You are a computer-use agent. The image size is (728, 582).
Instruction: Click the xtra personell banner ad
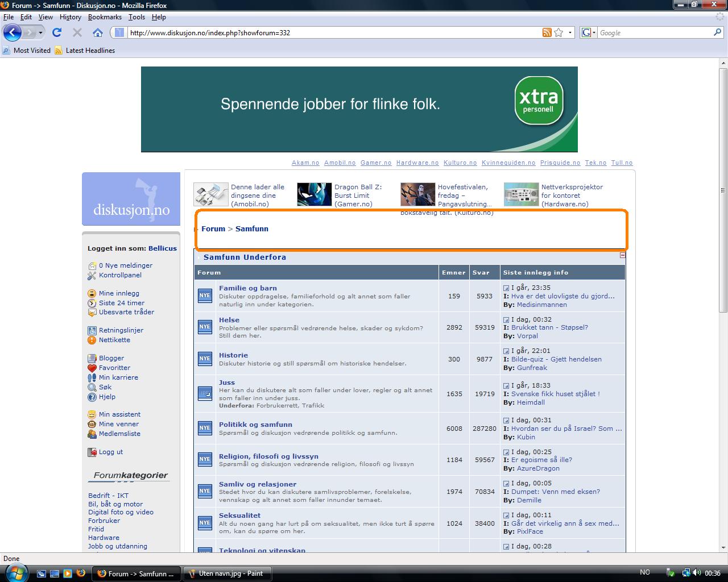(359, 109)
